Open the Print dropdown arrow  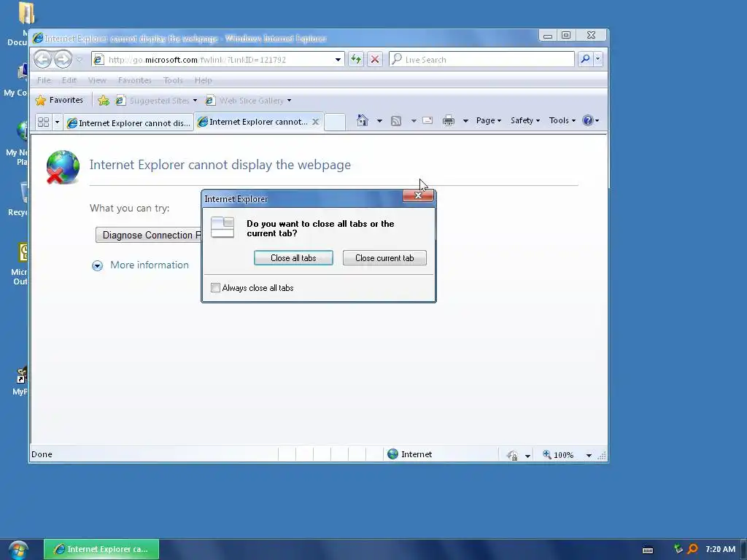pyautogui.click(x=465, y=121)
